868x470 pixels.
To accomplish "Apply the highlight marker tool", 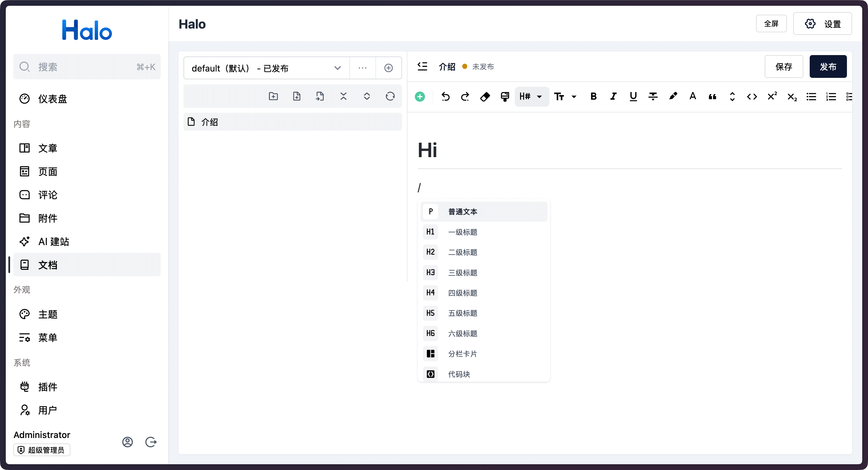I will [x=673, y=97].
